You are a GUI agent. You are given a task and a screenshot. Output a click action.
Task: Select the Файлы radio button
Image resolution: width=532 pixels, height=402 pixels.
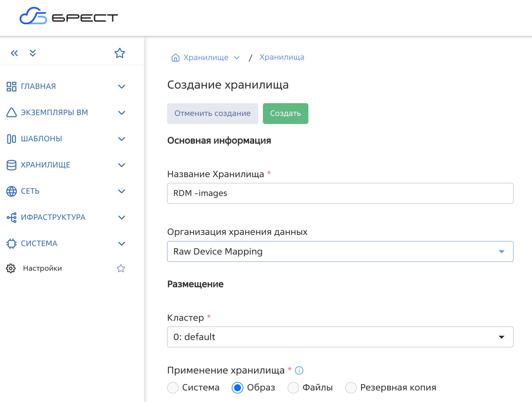pos(293,388)
